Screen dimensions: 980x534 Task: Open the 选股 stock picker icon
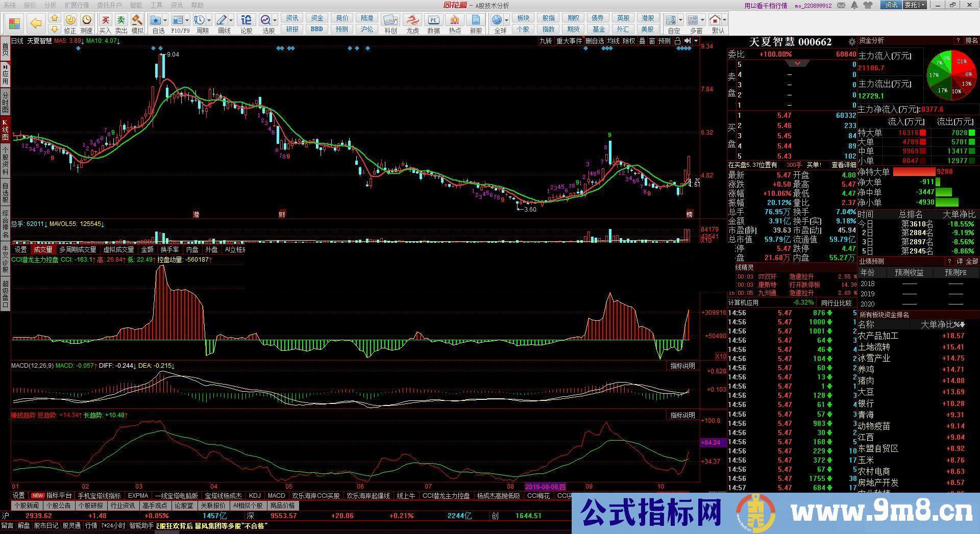click(x=266, y=20)
